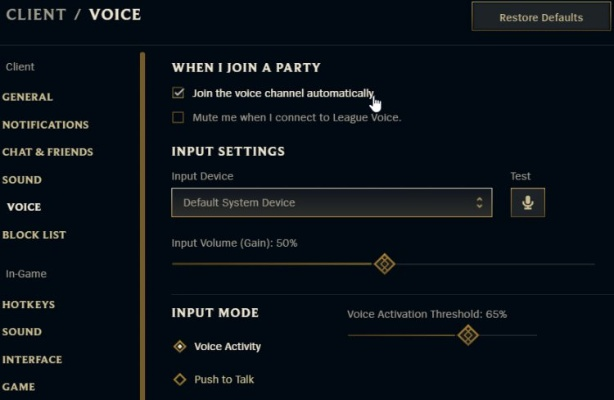This screenshot has height=400, width=614.
Task: Switch to client Sound settings
Action: 22,180
